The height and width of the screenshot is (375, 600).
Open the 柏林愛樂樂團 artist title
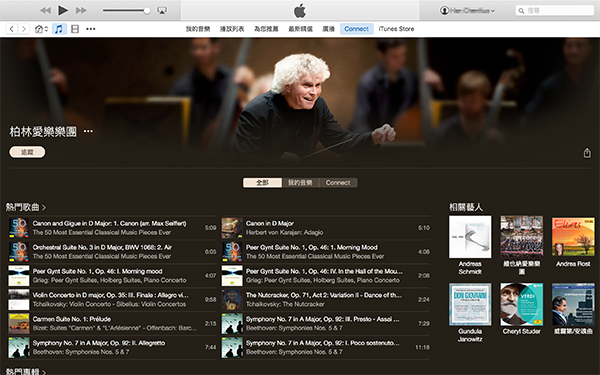[x=43, y=132]
